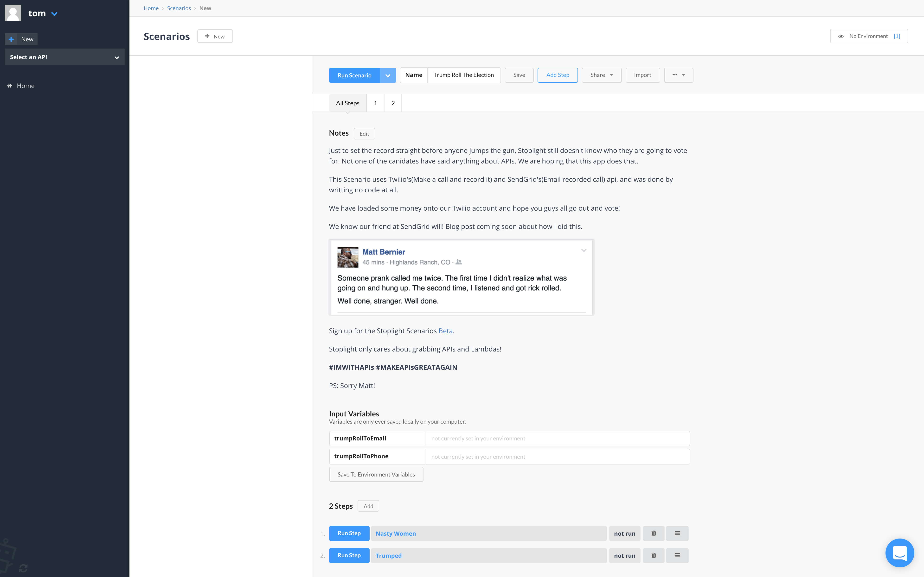Switch to step 2 tab
This screenshot has width=924, height=577.
(393, 103)
